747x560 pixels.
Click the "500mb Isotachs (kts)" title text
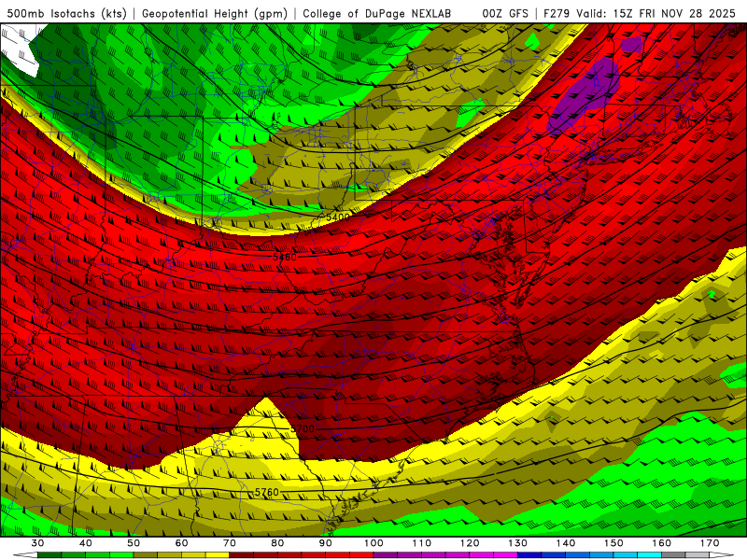coord(66,14)
